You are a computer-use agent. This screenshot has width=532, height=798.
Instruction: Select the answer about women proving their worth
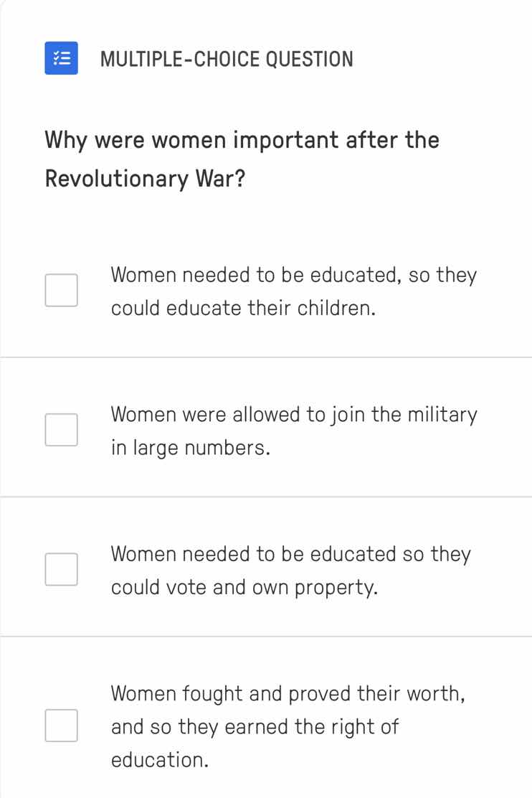click(x=287, y=726)
